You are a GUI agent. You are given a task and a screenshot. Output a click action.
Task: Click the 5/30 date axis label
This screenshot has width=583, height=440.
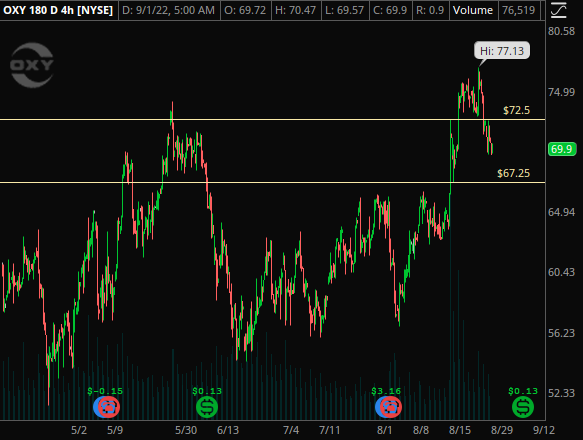[x=186, y=430]
